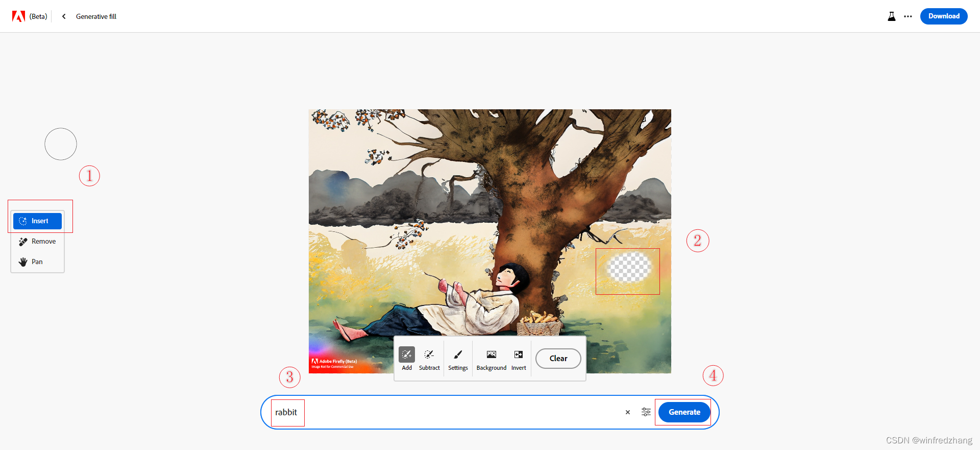Screen dimensions: 980x450
Task: Open brush Settings
Action: [458, 359]
